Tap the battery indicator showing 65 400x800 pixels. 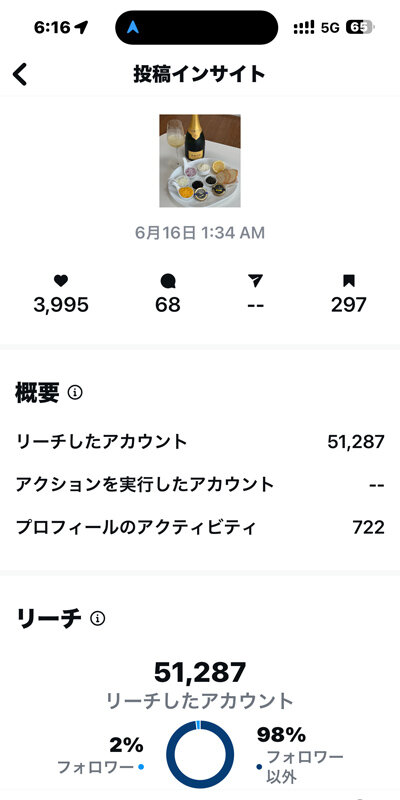click(360, 28)
